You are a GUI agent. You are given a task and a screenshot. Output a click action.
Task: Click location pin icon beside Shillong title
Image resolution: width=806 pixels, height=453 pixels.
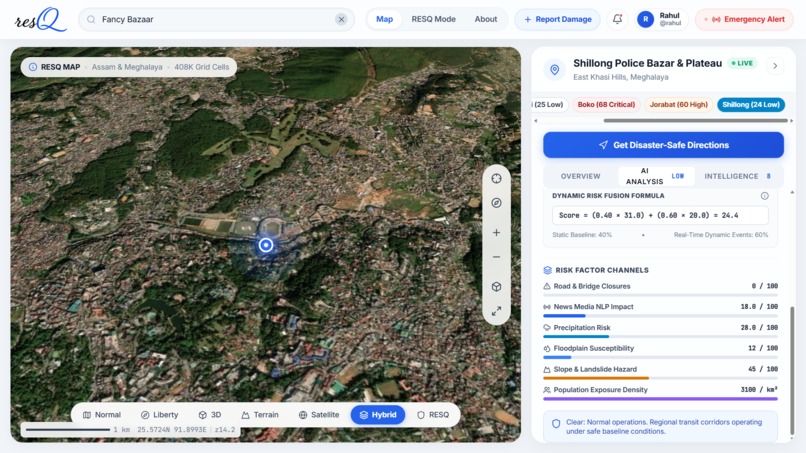(555, 69)
